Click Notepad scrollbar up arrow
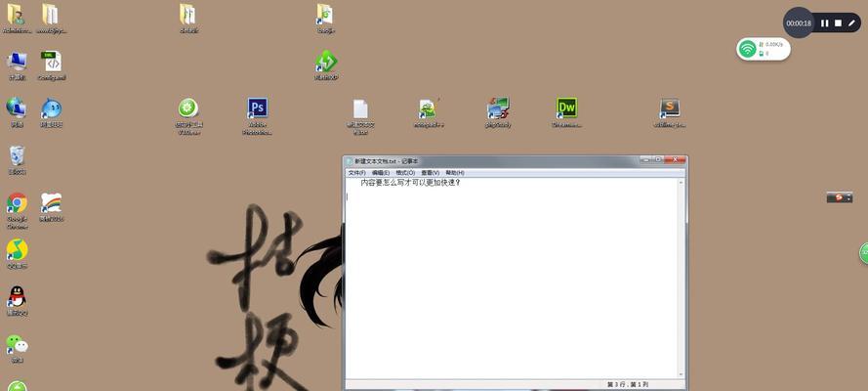This screenshot has width=868, height=391. tap(681, 182)
